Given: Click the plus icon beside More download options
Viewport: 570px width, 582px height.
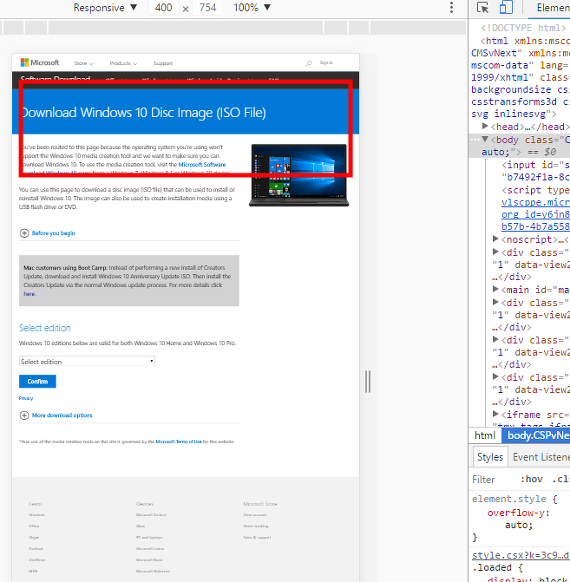Looking at the screenshot, I should pyautogui.click(x=24, y=415).
